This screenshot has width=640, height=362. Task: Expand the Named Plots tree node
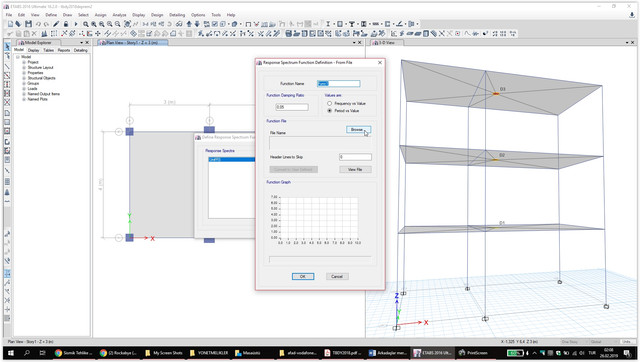[24, 99]
